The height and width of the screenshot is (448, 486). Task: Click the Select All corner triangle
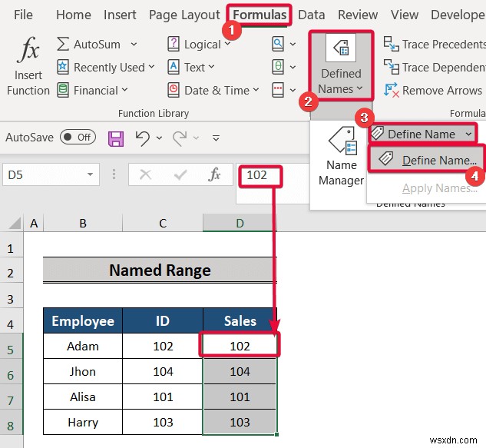[15, 223]
